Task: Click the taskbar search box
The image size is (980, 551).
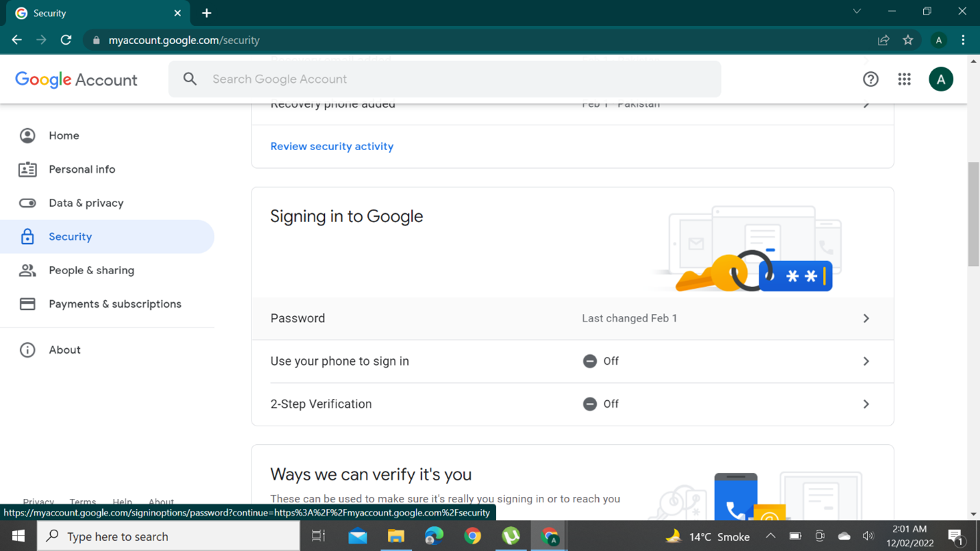Action: pyautogui.click(x=168, y=536)
